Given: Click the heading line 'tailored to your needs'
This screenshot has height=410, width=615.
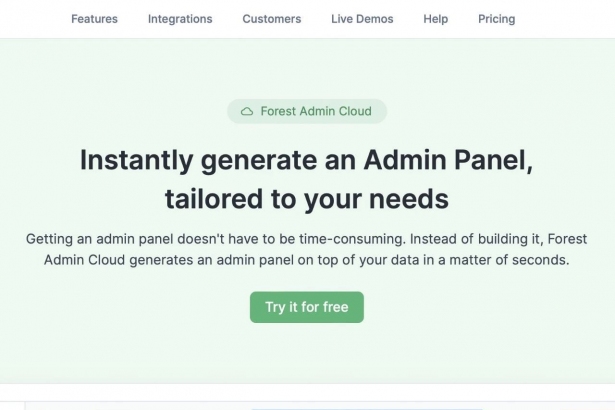Looking at the screenshot, I should [307, 199].
